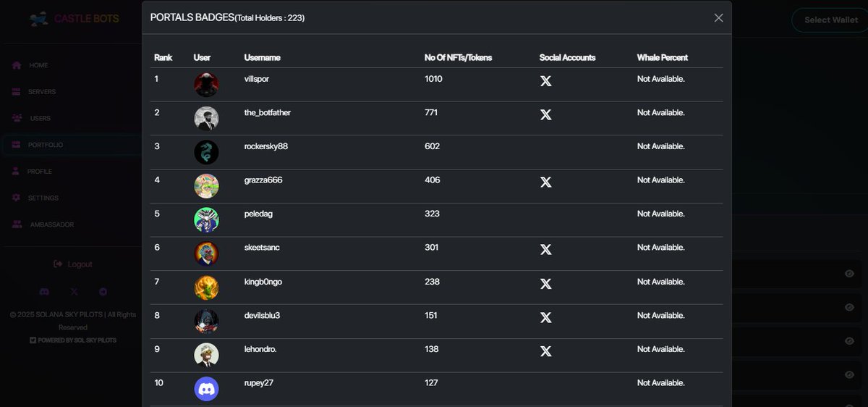Image resolution: width=868 pixels, height=407 pixels.
Task: Open the Ambassador sidebar section
Action: (51, 225)
